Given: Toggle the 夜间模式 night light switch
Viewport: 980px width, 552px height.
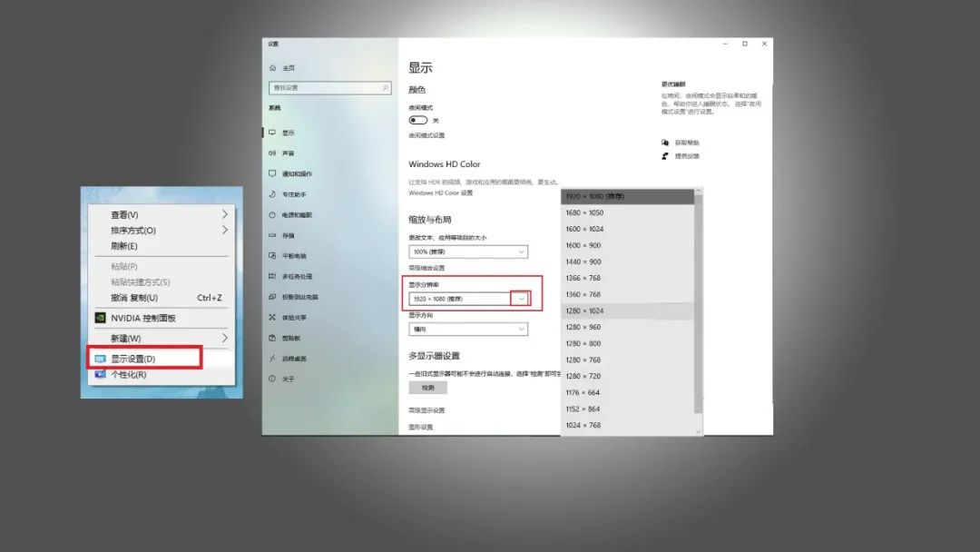Looking at the screenshot, I should (418, 120).
